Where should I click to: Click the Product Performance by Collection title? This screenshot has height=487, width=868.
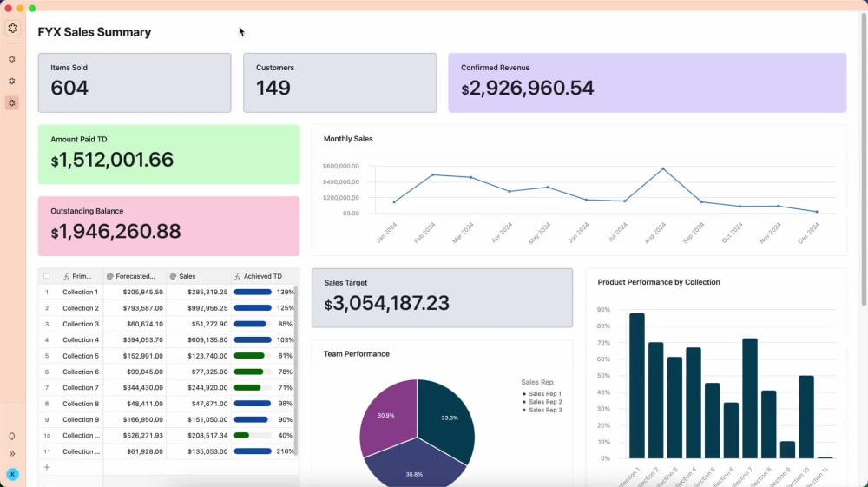click(659, 282)
